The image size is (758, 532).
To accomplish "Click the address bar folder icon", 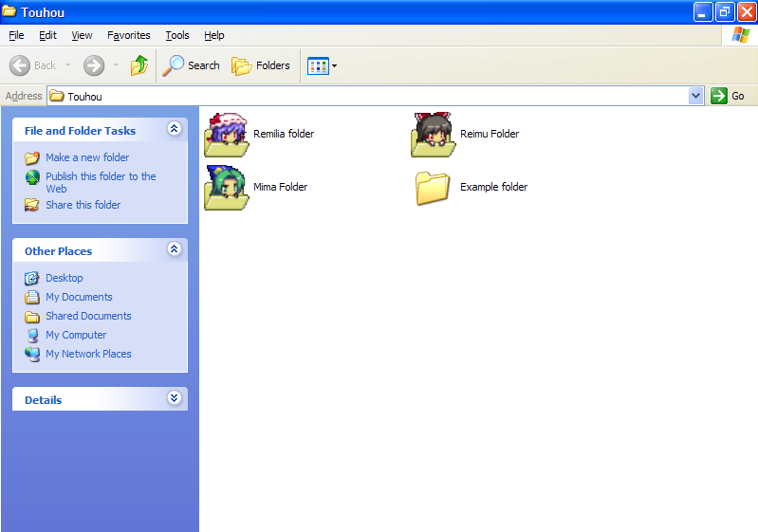I will pyautogui.click(x=57, y=96).
